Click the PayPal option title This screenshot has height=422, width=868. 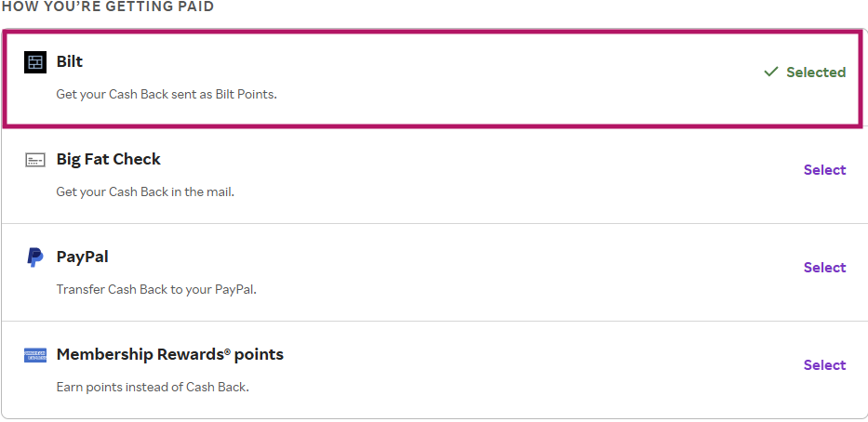(83, 257)
